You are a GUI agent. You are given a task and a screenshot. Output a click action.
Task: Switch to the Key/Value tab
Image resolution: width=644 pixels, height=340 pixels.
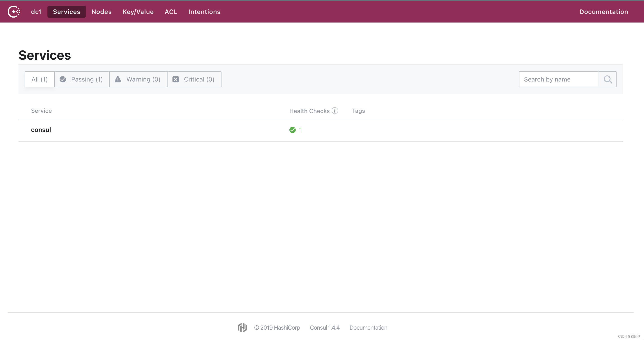point(138,11)
